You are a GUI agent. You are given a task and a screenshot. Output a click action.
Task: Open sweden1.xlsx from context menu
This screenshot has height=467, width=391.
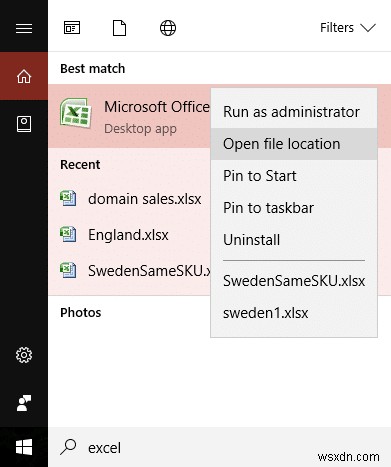(x=294, y=313)
